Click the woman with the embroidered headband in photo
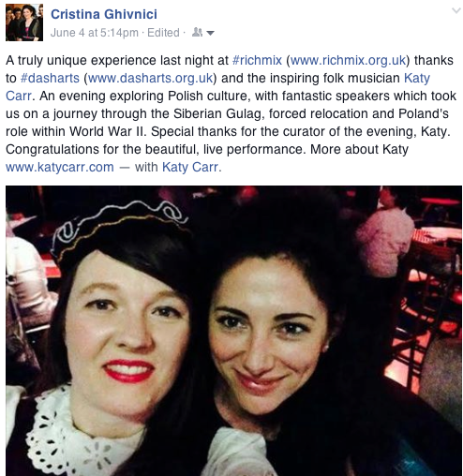This screenshot has height=476, width=463. (x=122, y=328)
